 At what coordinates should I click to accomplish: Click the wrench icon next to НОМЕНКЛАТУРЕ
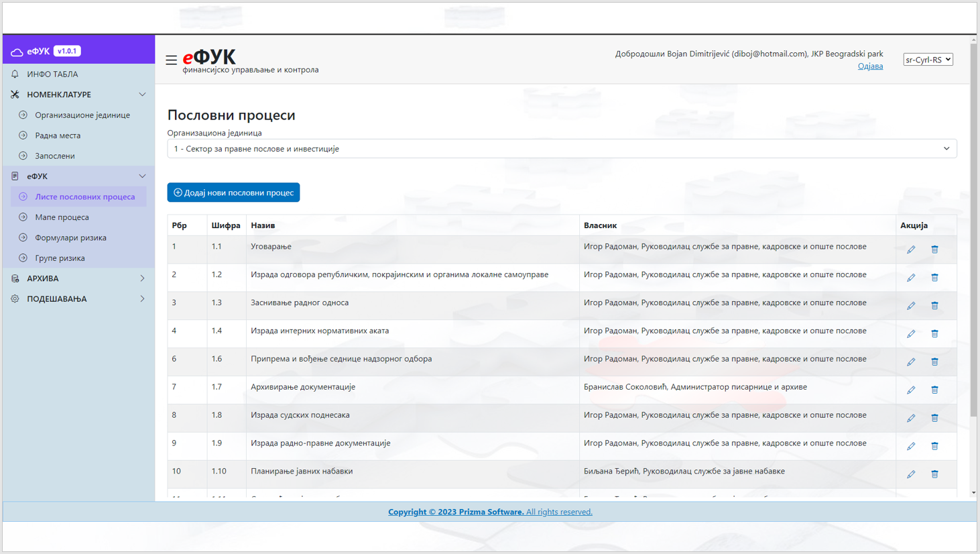point(14,95)
